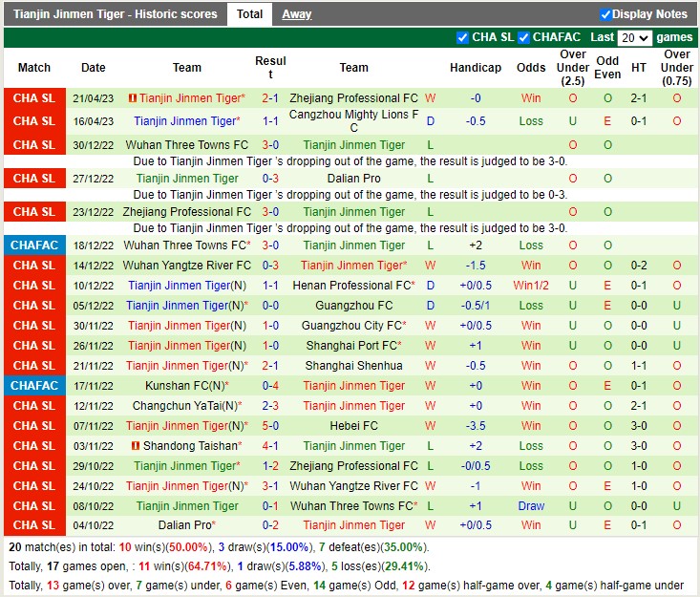Screen dimensions: 700x597
Task: Click the 5-0 result against Hebei FC
Action: 270,426
